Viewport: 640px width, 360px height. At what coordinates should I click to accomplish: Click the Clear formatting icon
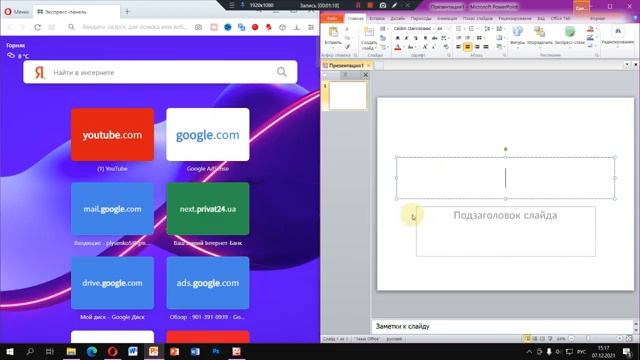pyautogui.click(x=446, y=47)
